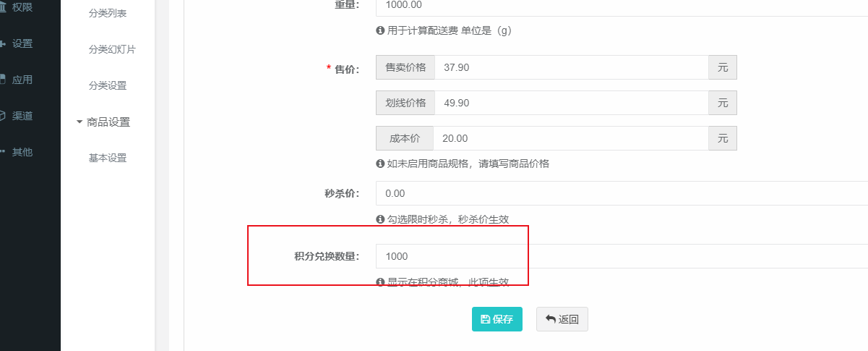Select the 成本价 input box
868x351 pixels.
pos(571,138)
